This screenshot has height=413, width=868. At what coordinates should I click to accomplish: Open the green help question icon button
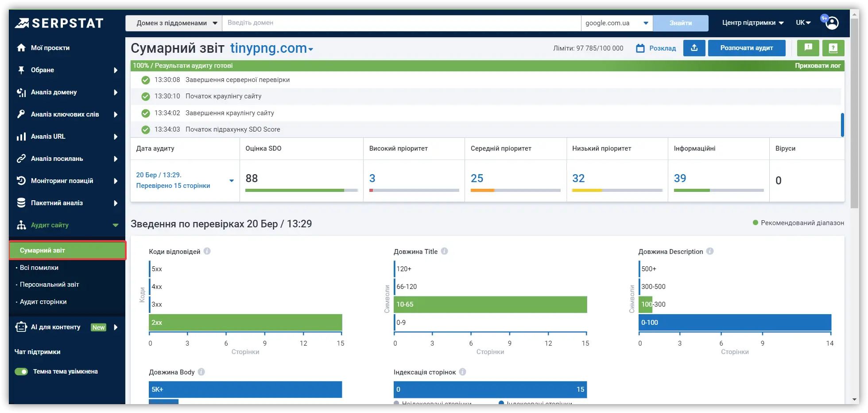[x=833, y=48]
